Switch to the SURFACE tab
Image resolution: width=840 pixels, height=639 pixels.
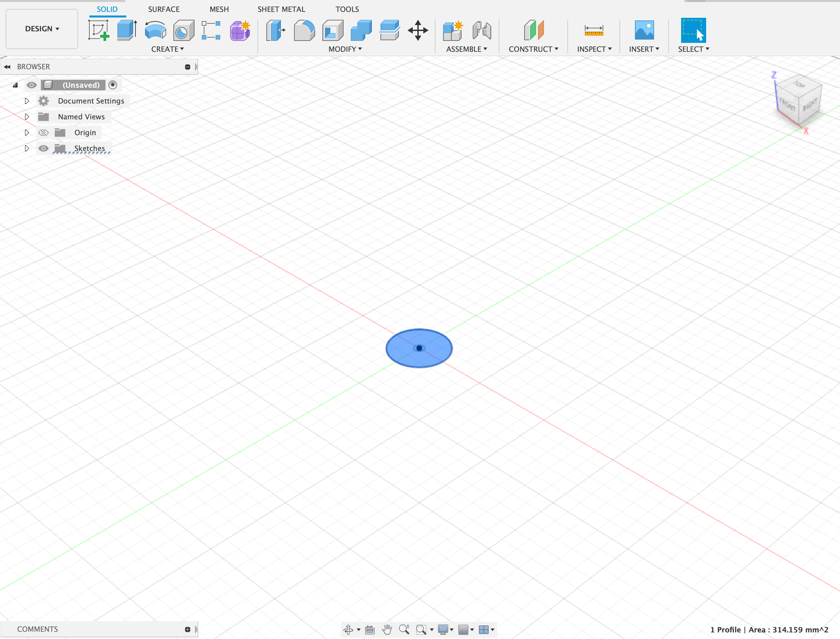pos(164,9)
